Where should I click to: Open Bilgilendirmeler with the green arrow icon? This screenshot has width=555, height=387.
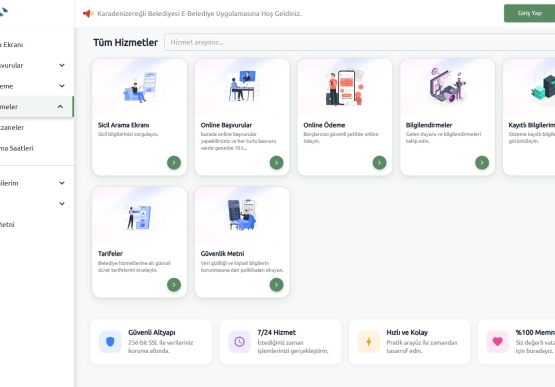point(482,163)
